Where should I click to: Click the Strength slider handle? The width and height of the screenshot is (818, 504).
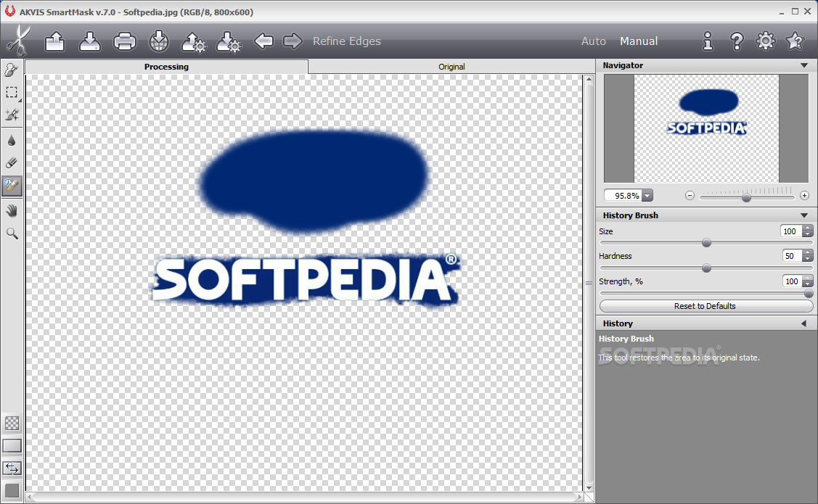808,294
